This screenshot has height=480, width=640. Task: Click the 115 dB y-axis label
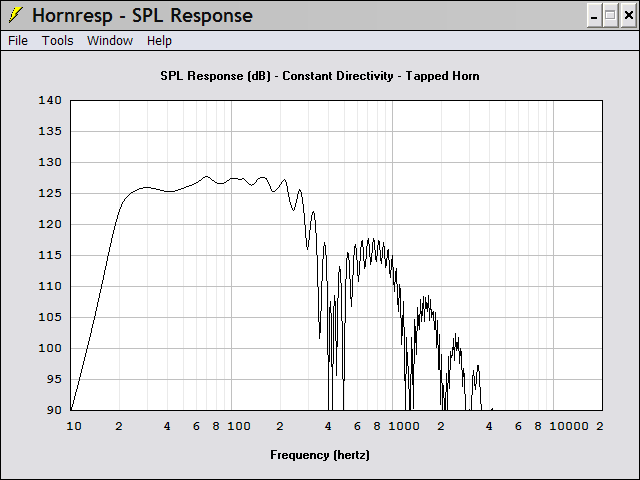click(50, 255)
